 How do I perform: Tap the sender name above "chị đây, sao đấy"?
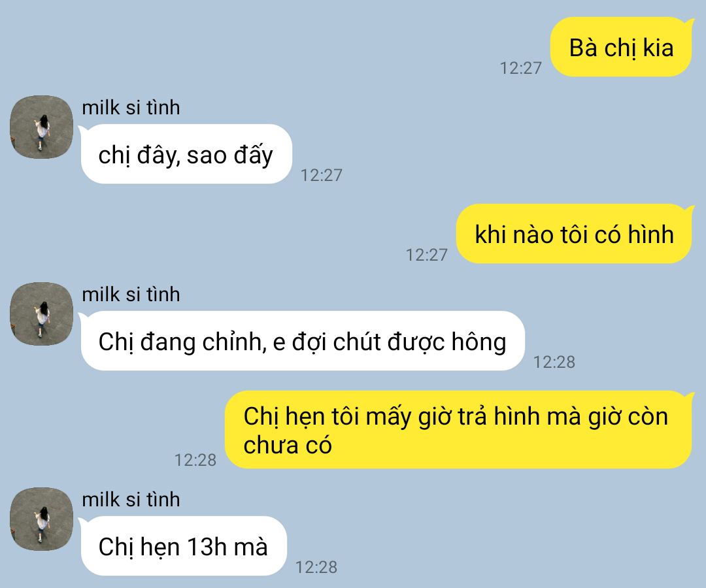(131, 108)
